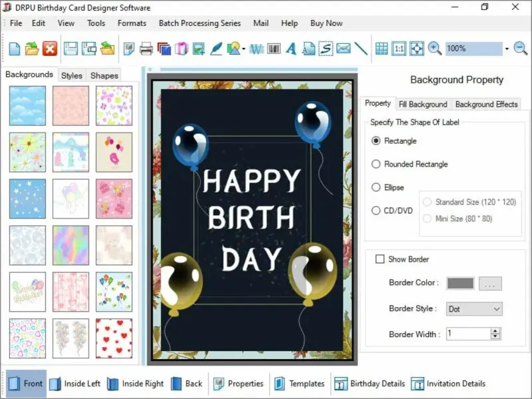Open the Border Style dropdown
Image resolution: width=532 pixels, height=399 pixels.
(x=474, y=309)
